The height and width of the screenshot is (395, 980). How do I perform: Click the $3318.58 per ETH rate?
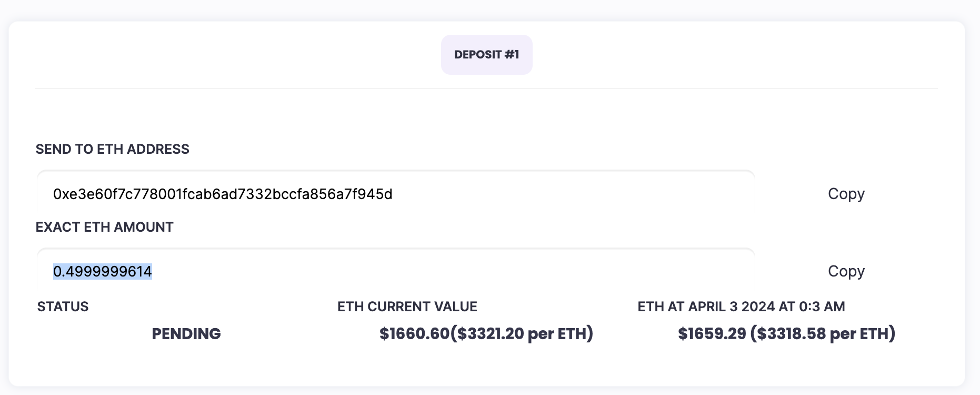[x=823, y=334]
